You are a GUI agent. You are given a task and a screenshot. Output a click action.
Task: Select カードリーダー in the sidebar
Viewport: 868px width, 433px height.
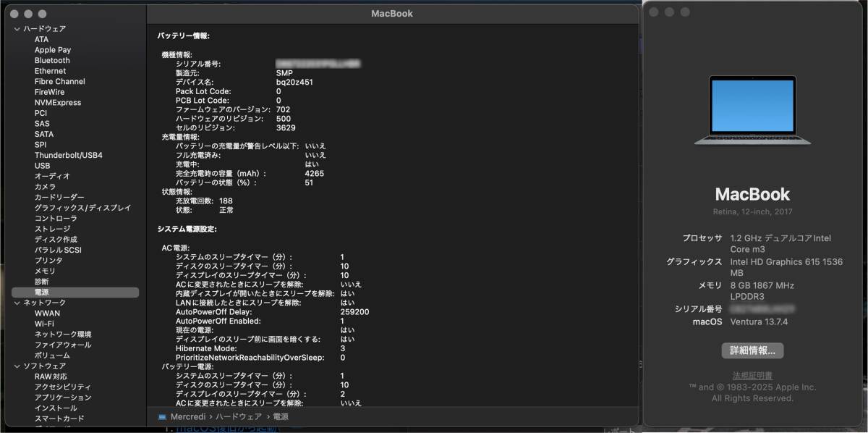coord(59,197)
